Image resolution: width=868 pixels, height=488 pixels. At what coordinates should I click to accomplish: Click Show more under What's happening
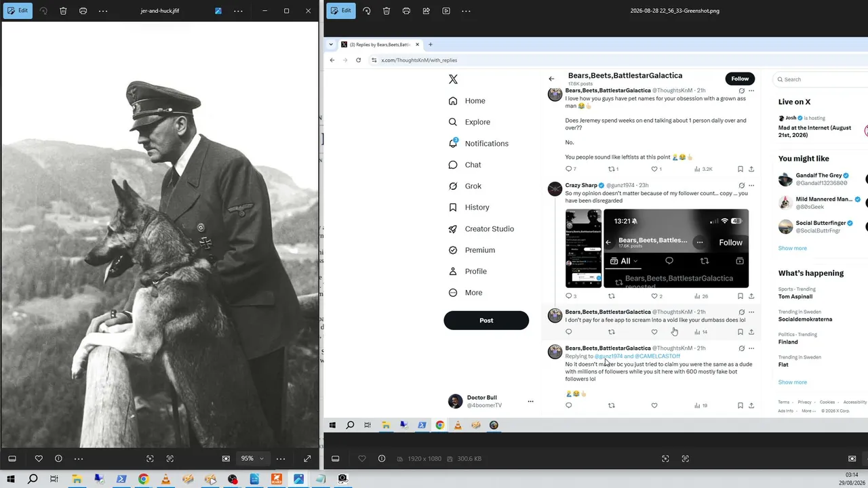(793, 382)
